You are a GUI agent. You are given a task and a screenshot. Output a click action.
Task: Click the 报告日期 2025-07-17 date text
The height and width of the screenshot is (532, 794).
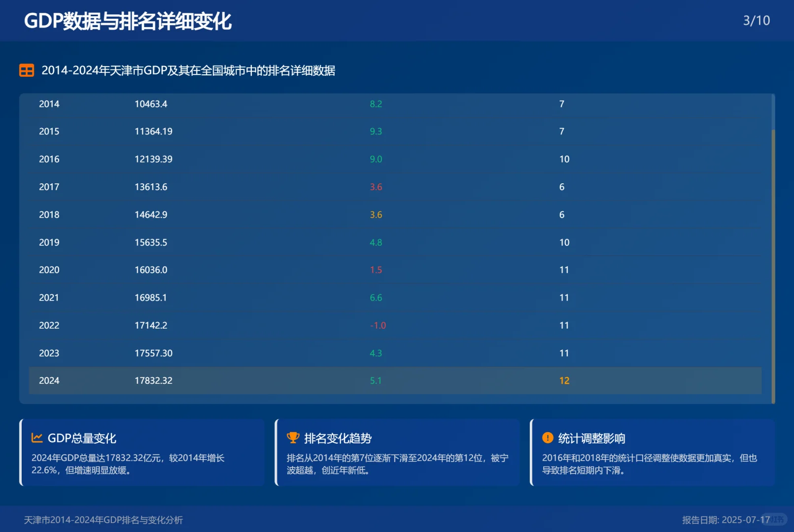725,520
